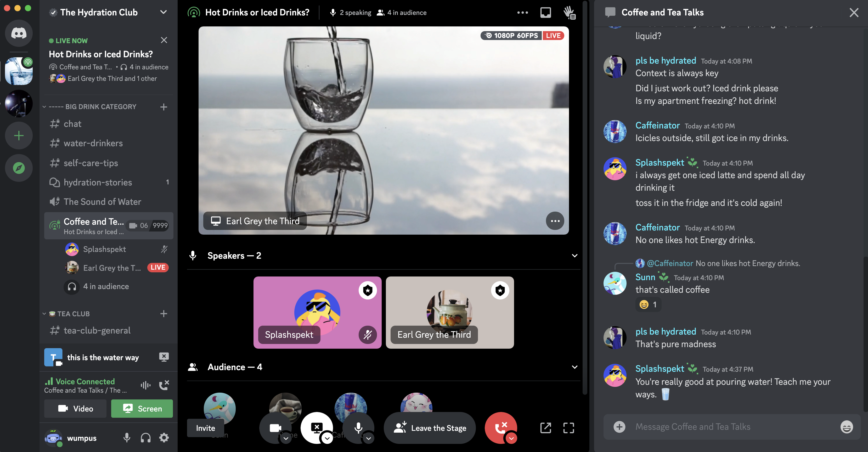
Task: Open the water-drinkers channel
Action: [93, 143]
